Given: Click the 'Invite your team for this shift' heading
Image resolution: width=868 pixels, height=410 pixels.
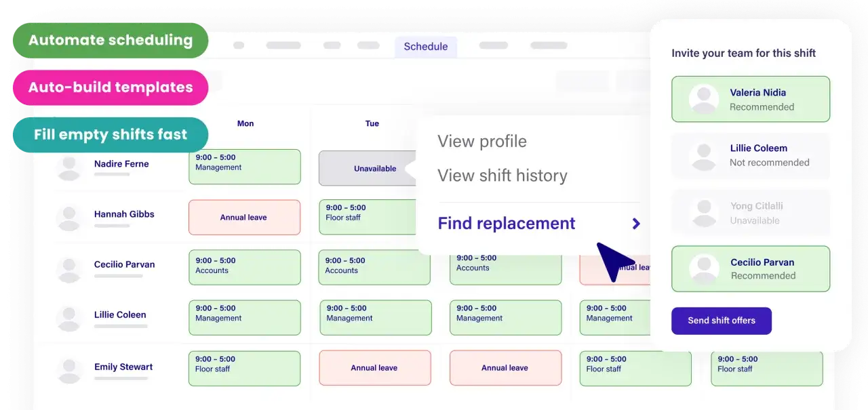Looking at the screenshot, I should 744,53.
